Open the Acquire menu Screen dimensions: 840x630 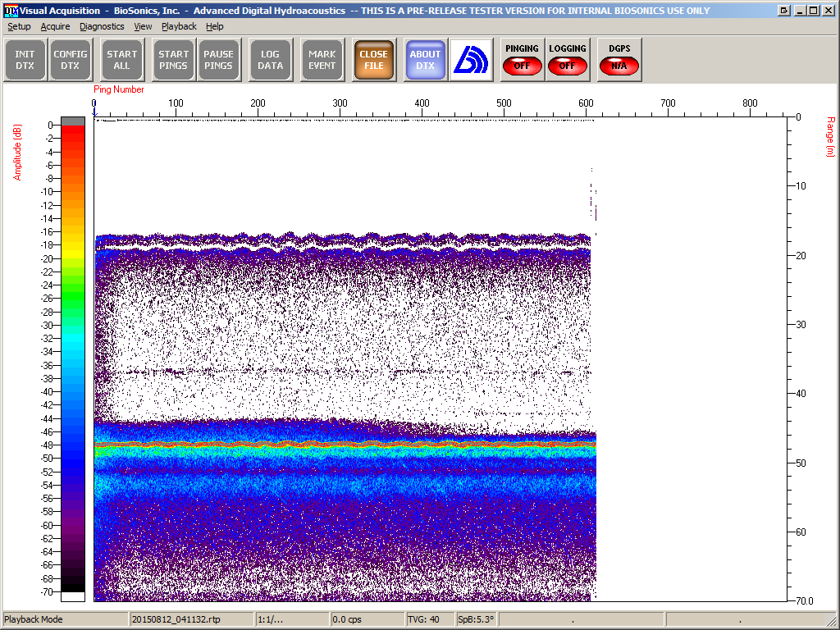[55, 26]
